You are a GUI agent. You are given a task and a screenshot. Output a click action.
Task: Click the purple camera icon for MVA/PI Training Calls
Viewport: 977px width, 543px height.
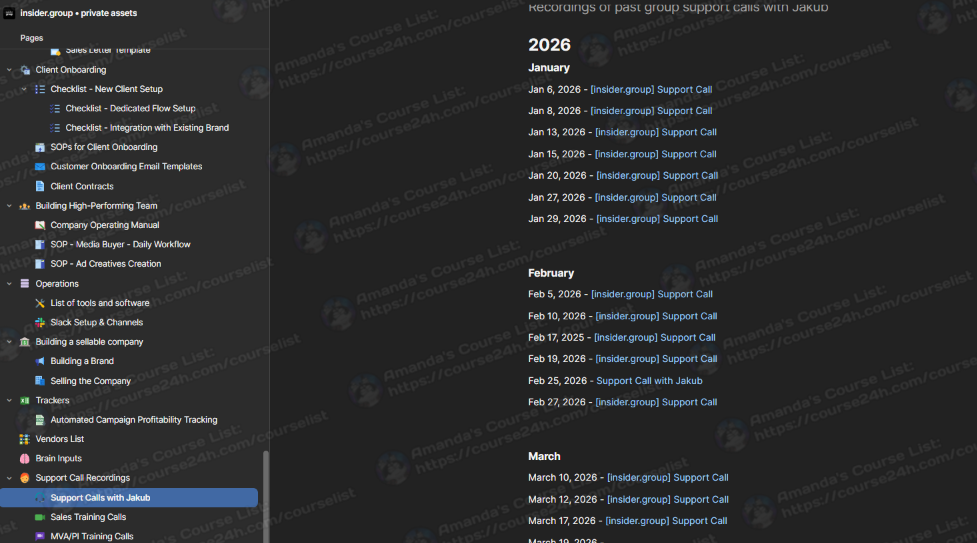pyautogui.click(x=40, y=537)
